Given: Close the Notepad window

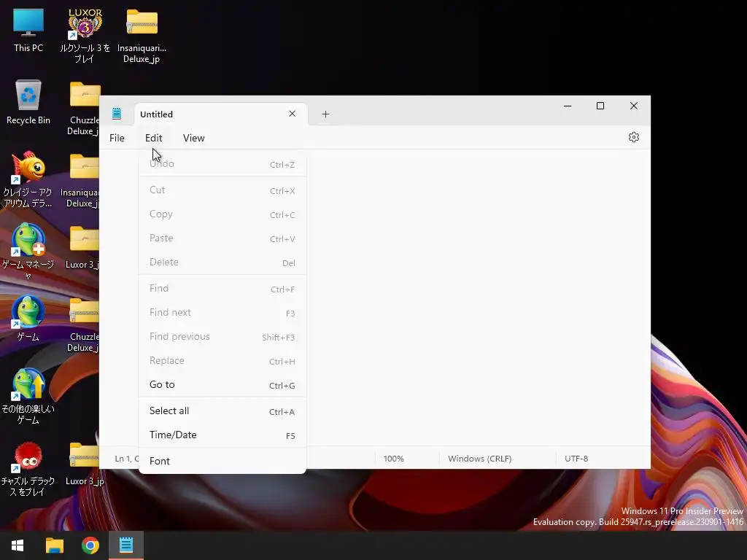Looking at the screenshot, I should pyautogui.click(x=634, y=106).
